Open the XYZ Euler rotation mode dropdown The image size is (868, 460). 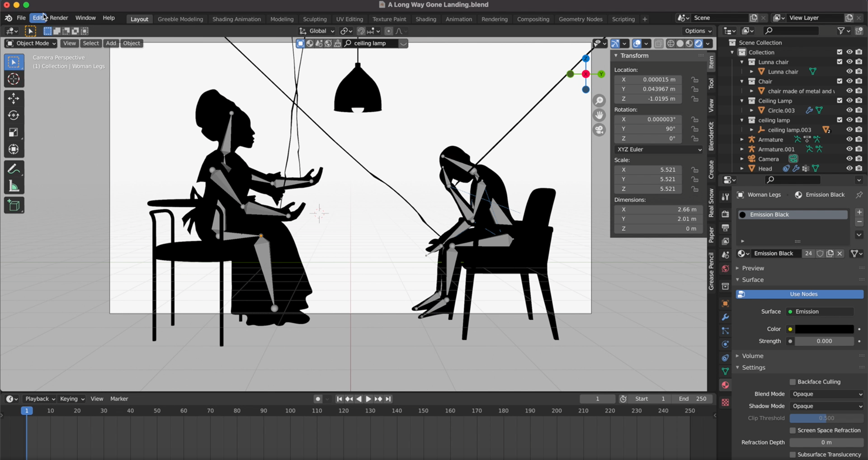(658, 149)
